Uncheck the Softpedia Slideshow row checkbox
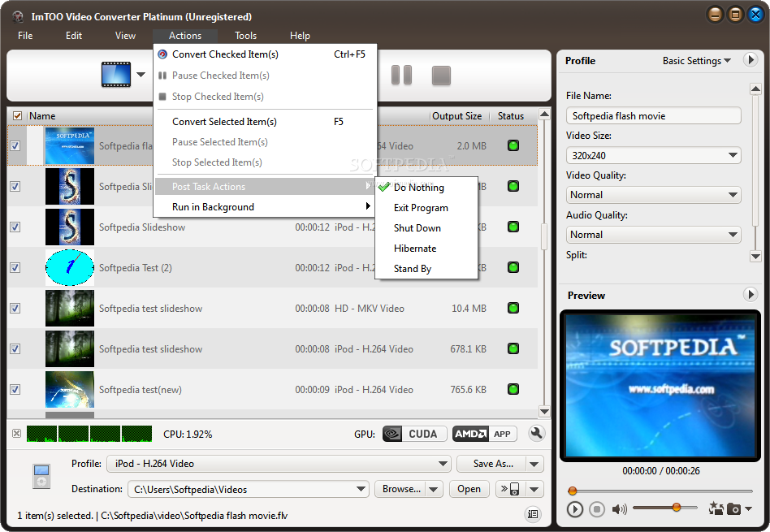Screen dimensions: 770x532 click(x=15, y=227)
